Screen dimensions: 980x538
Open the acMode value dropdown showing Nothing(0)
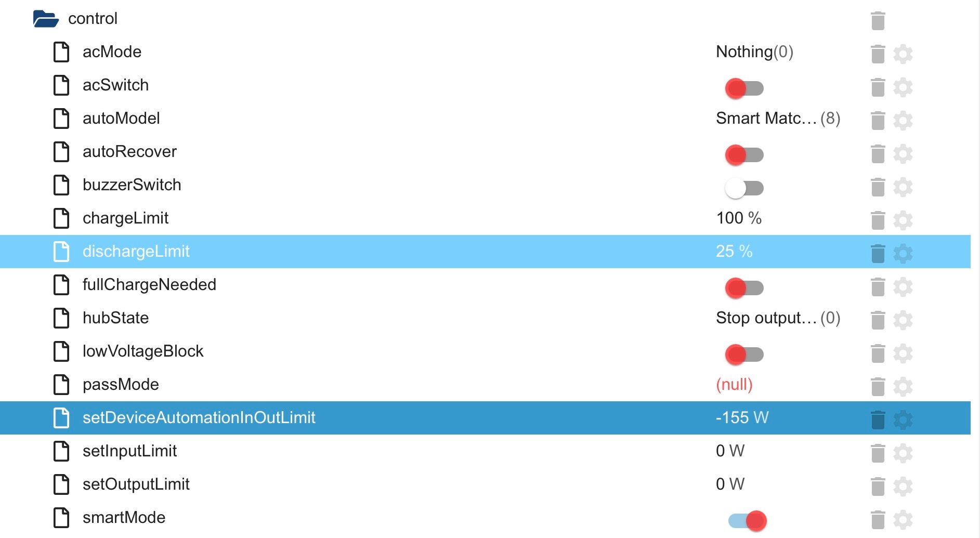click(x=754, y=51)
